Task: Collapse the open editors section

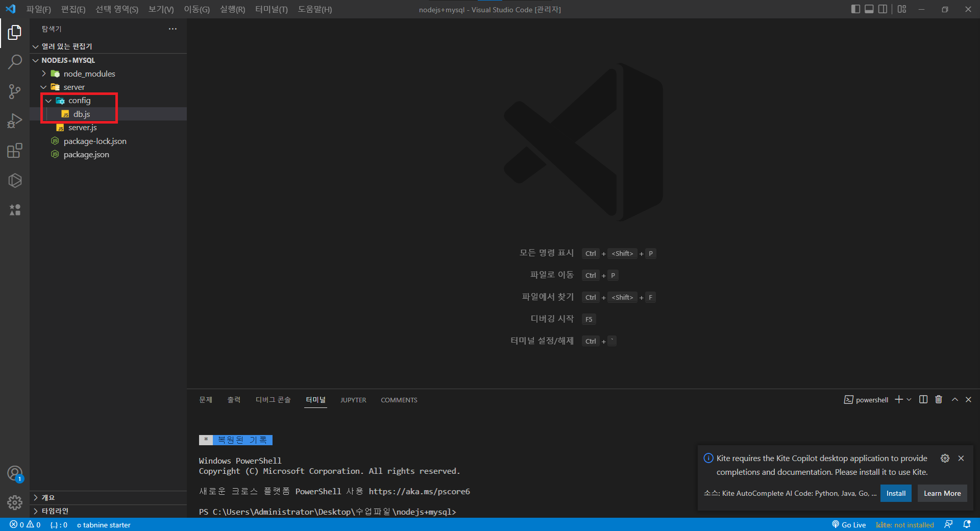Action: pos(108,46)
